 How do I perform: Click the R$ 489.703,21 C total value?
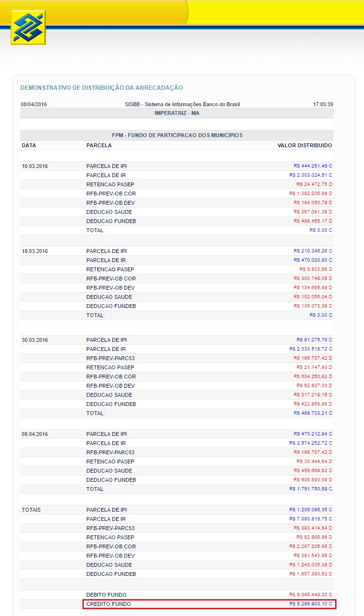312,413
